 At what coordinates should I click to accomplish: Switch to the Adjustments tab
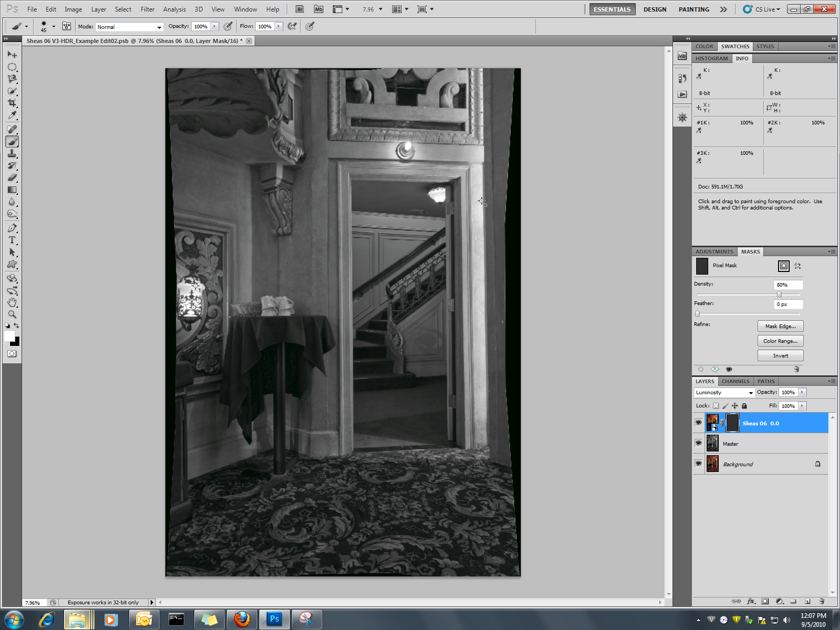click(x=714, y=251)
